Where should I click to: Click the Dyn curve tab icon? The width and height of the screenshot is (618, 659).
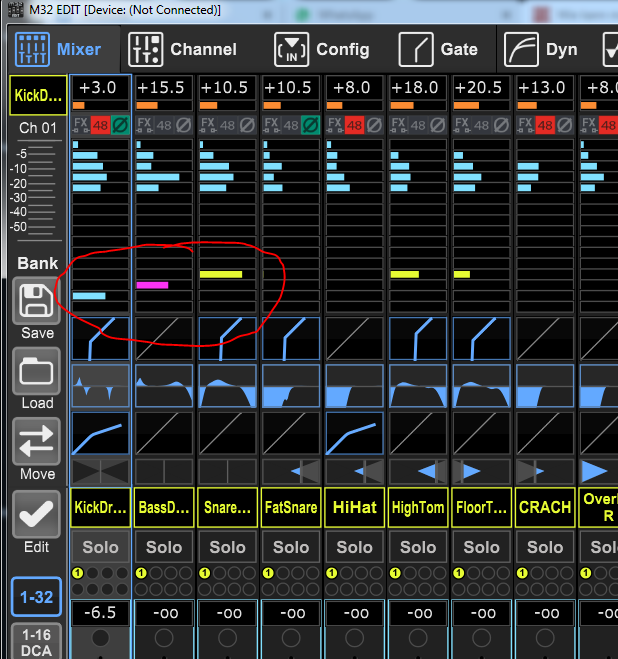pyautogui.click(x=521, y=50)
